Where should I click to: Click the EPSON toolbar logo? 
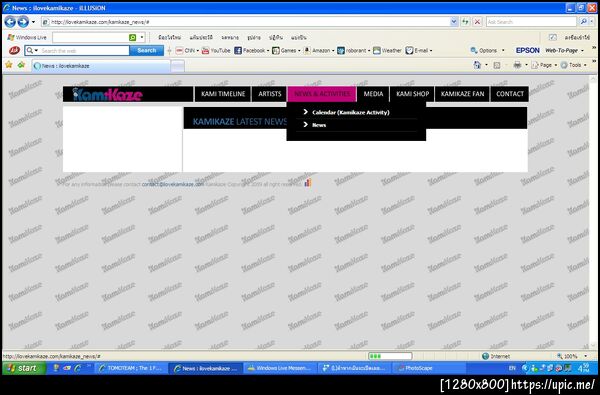(527, 51)
